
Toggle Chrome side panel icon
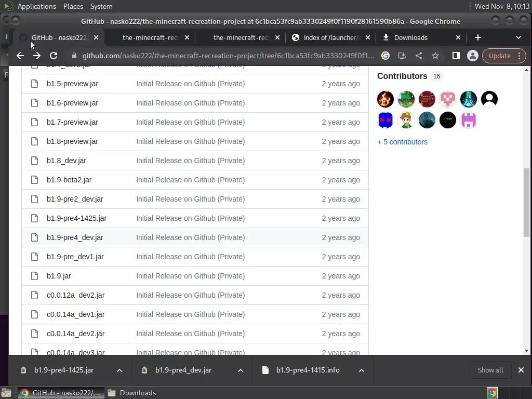coord(456,56)
